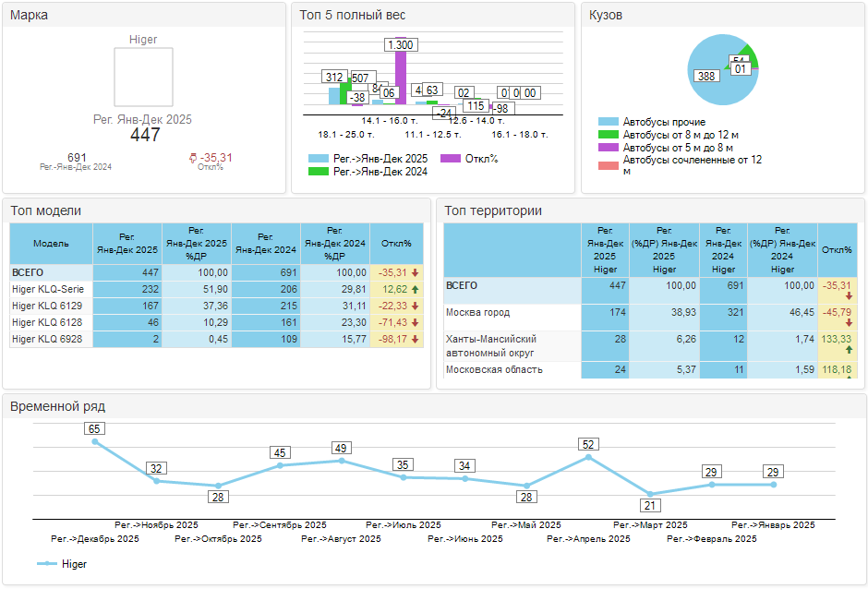
Task: Sort by the Модель column header
Action: [52, 244]
